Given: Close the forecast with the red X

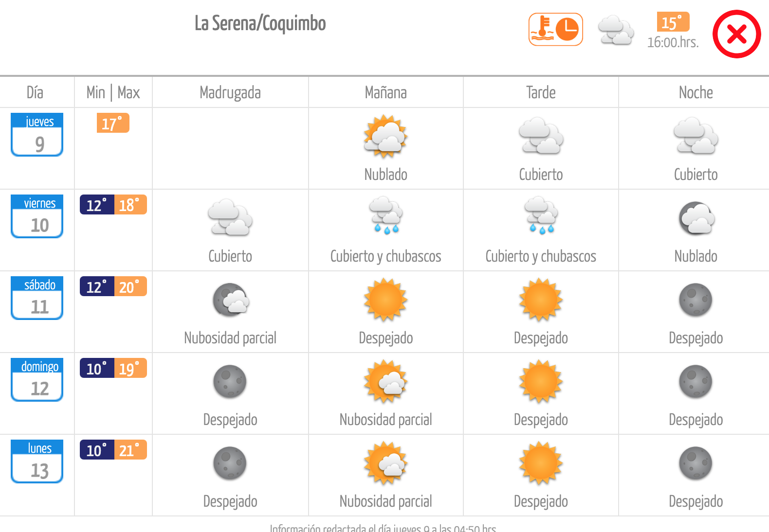Looking at the screenshot, I should [x=736, y=34].
